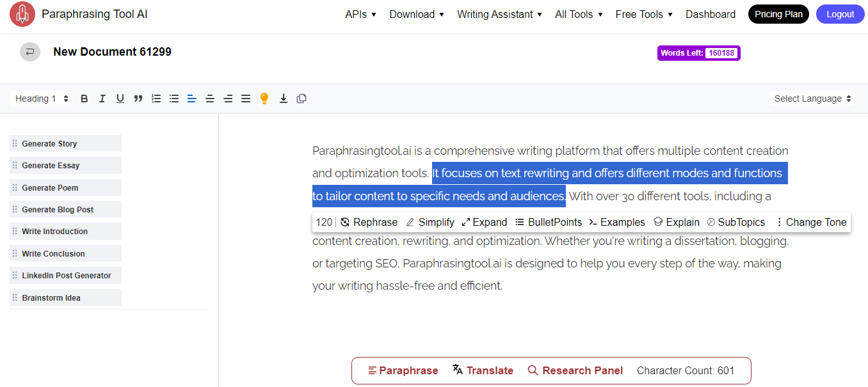Click the drag handle beside Write Conclusion
Viewport: 868px width, 387px height.
(15, 254)
